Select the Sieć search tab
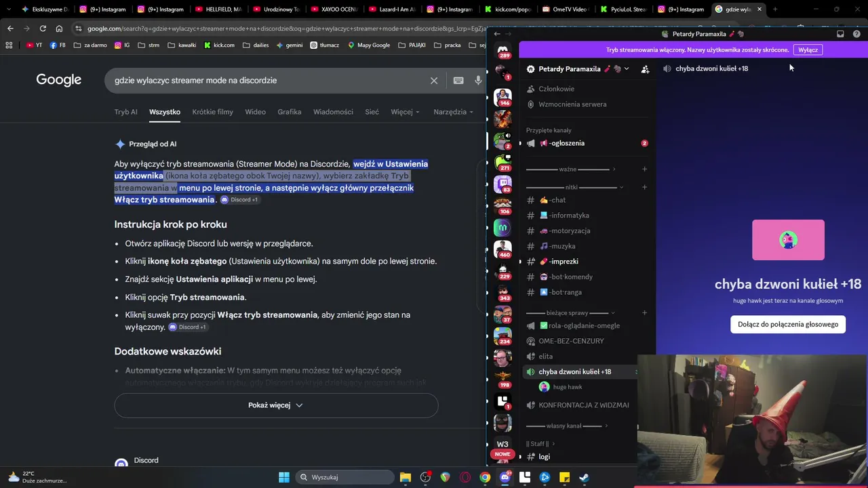868x488 pixels. [372, 112]
